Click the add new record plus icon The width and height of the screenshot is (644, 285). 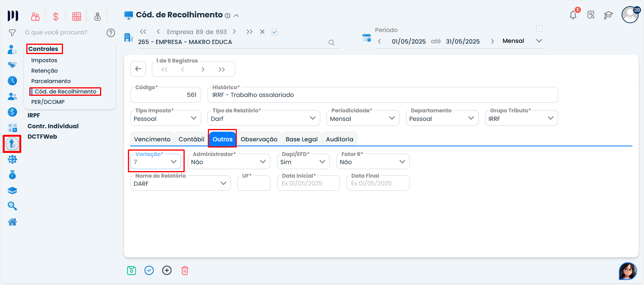(167, 270)
